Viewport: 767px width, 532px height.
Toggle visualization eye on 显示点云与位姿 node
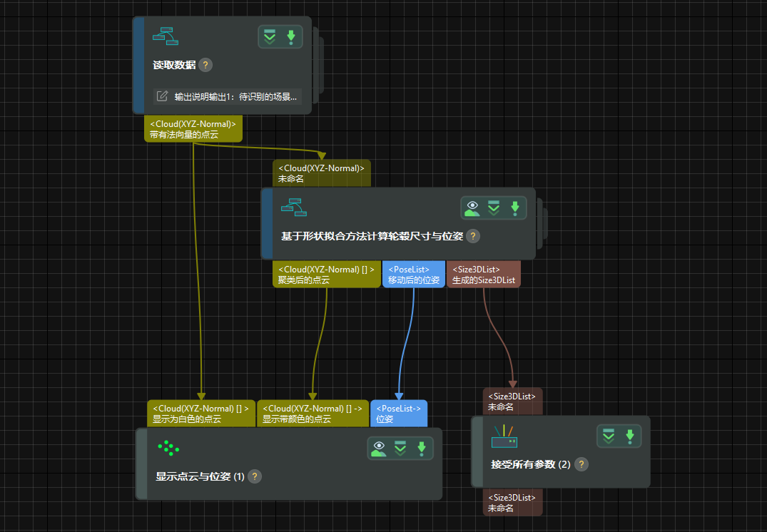[379, 449]
